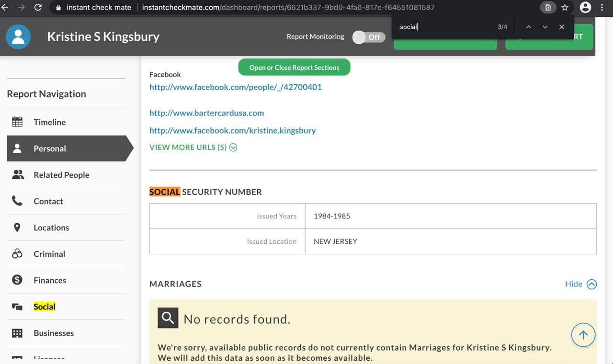Jump to next find result arrow
Screen dimensions: 613x364
click(x=545, y=27)
